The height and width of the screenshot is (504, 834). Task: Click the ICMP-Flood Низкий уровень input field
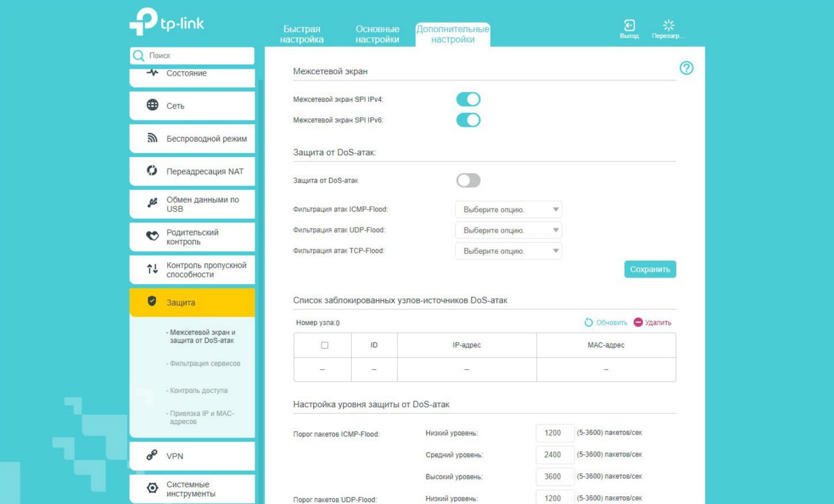[552, 433]
